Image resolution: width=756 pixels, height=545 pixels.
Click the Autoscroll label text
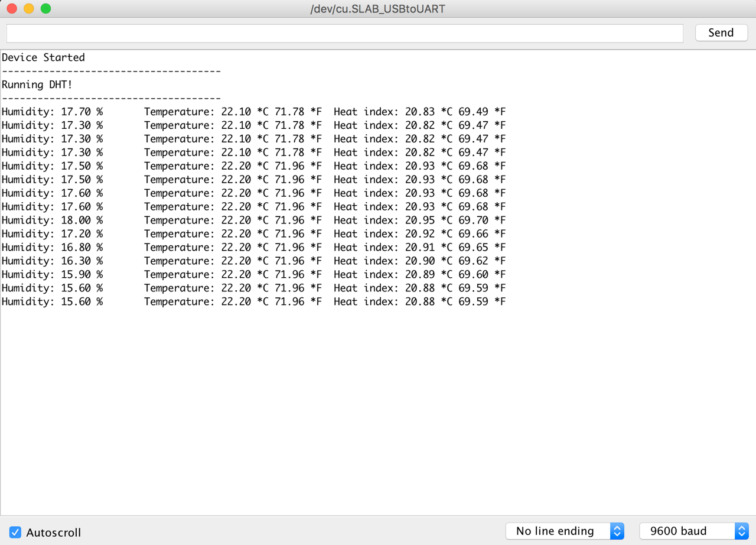54,533
